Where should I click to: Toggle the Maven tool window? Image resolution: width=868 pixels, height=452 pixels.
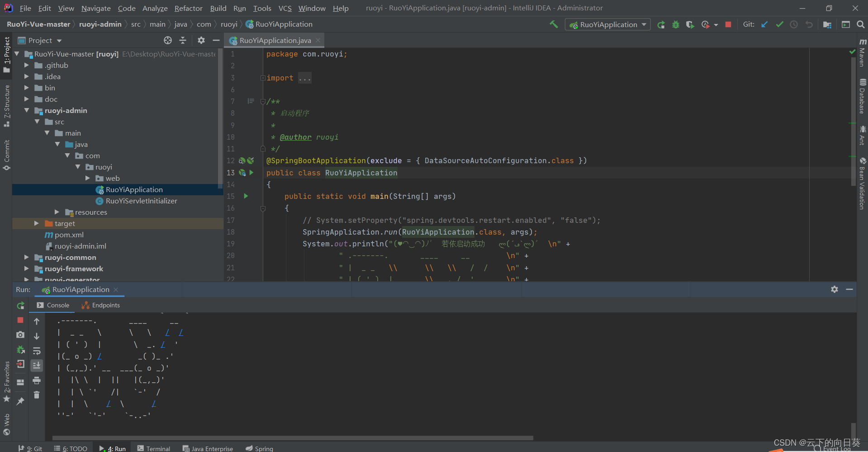point(862,52)
